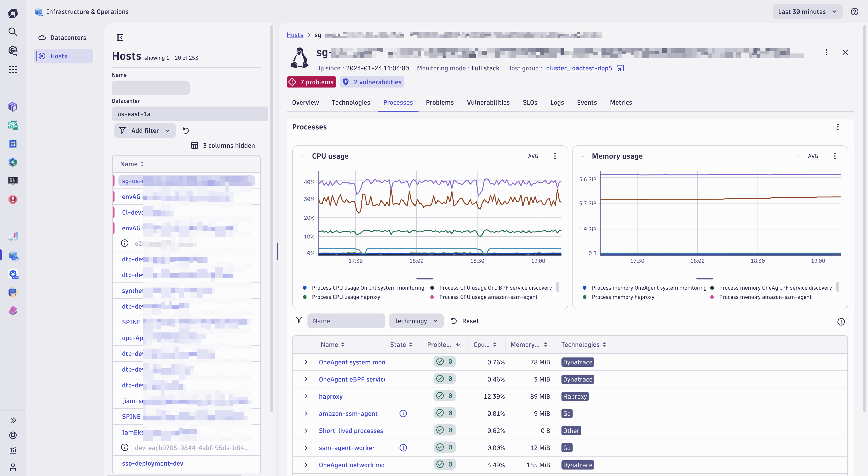Click the pan handle below the CPU usage chart
The height and width of the screenshot is (476, 868).
424,279
